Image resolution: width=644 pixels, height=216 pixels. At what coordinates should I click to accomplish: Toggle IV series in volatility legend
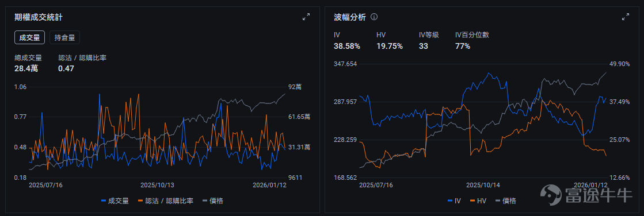pos(454,201)
